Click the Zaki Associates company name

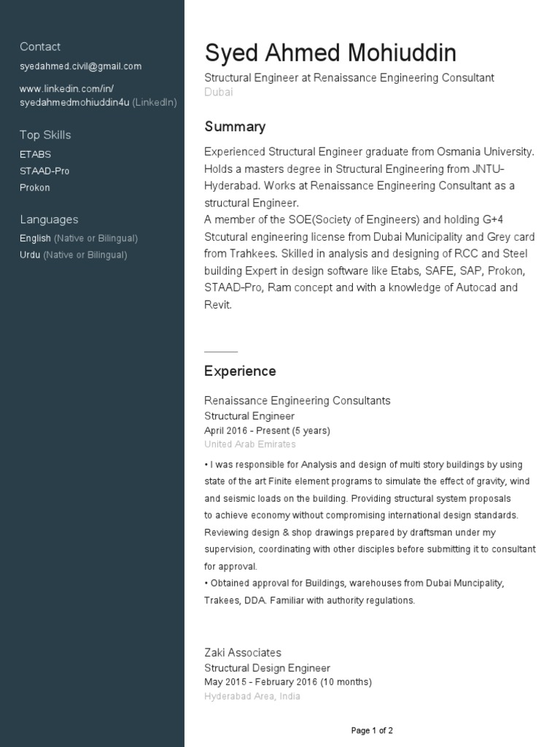point(242,653)
